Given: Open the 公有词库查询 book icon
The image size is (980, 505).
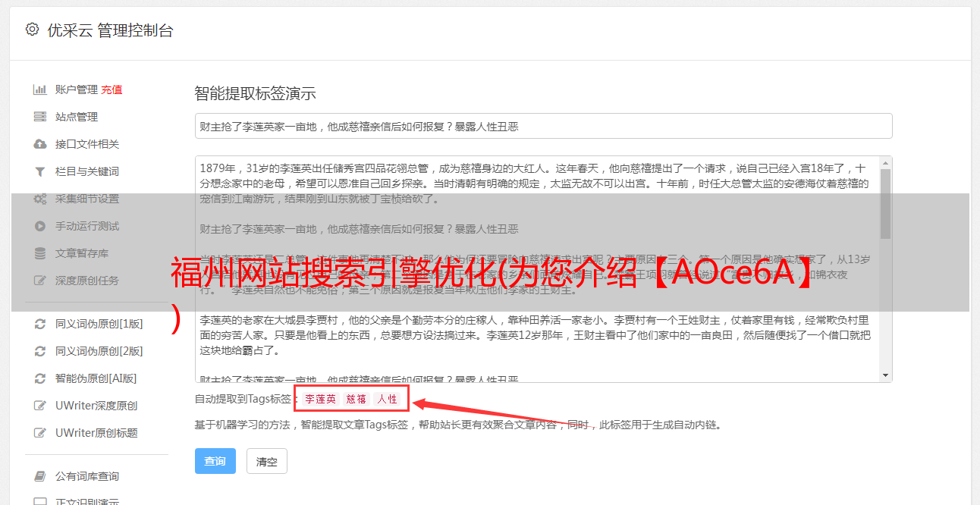Looking at the screenshot, I should (x=40, y=476).
